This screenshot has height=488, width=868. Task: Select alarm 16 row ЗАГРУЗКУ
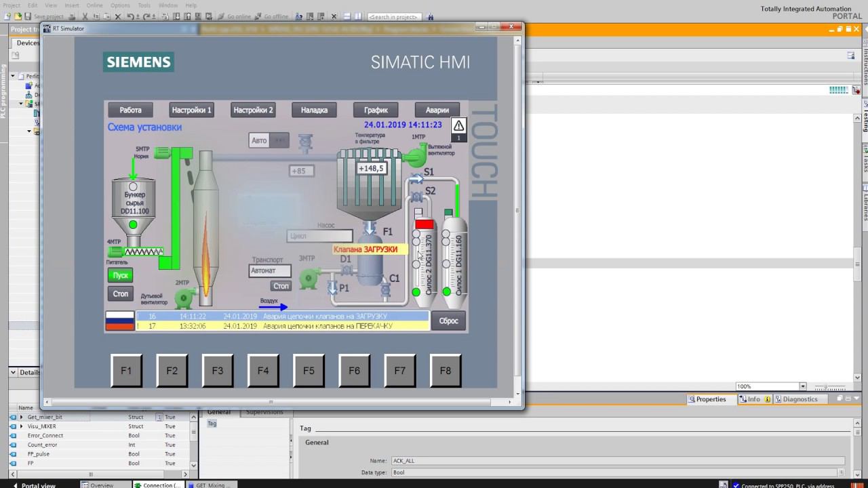[282, 316]
